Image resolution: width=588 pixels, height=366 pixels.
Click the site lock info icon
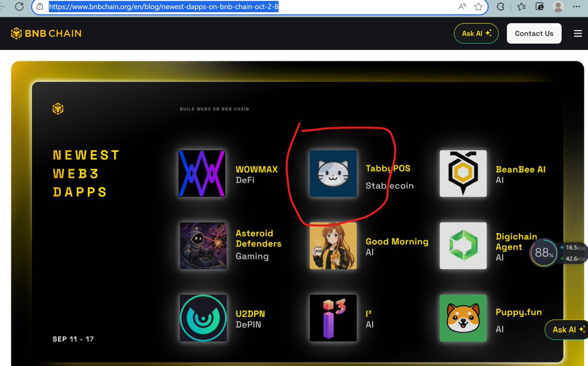(x=40, y=7)
